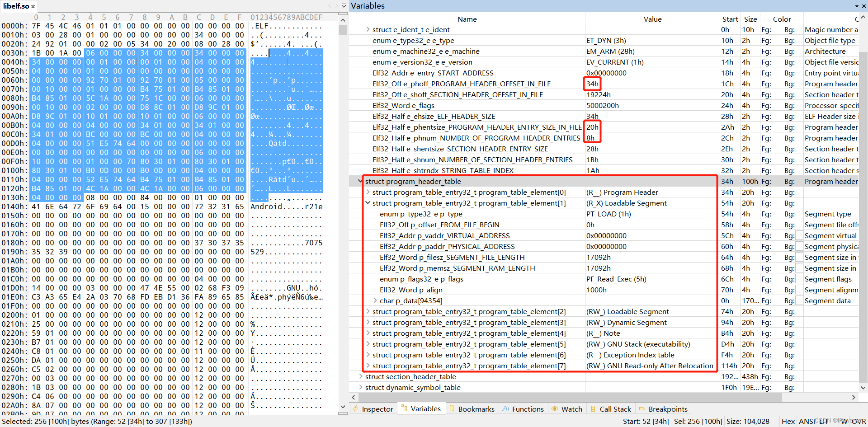Click hex editor scrollbar up arrow
Viewport: 868px width, 427px height.
[x=343, y=20]
